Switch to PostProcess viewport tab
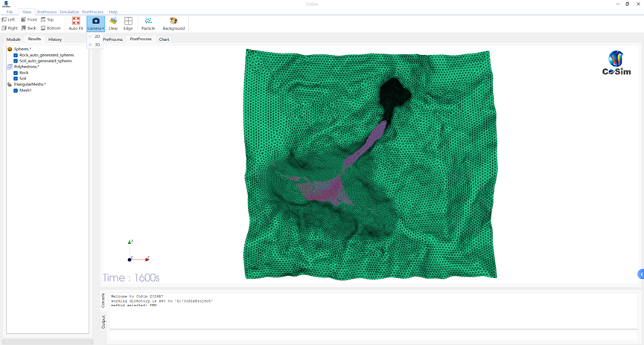Viewport: 644px width, 345px height. coord(141,39)
